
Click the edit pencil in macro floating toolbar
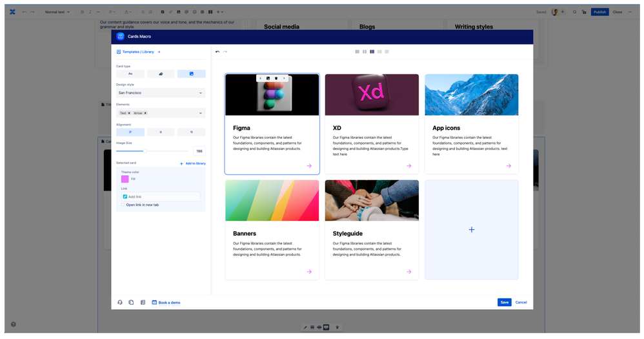pos(305,327)
